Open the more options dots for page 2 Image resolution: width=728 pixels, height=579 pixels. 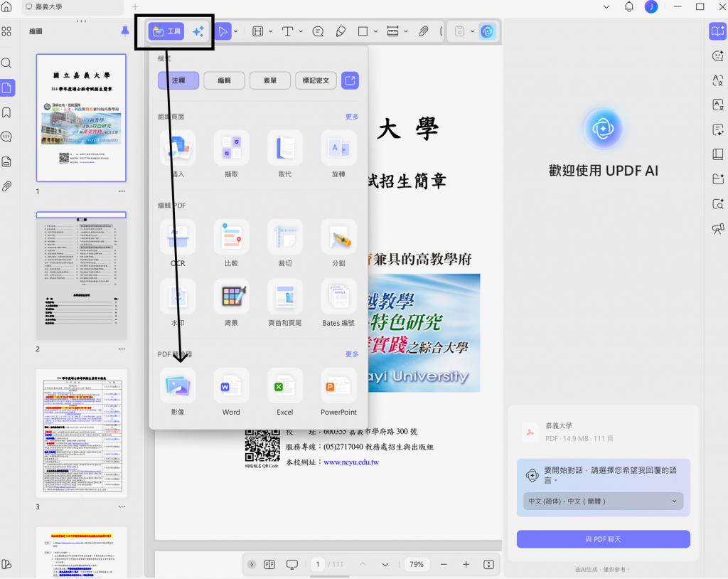122,349
